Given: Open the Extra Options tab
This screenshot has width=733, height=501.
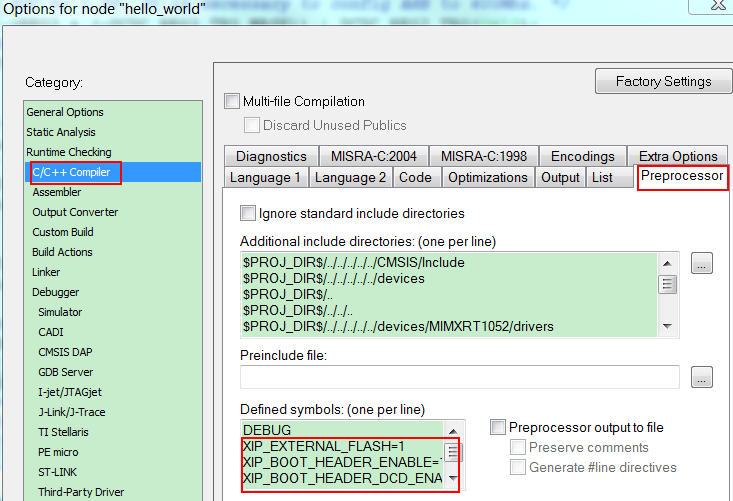Looking at the screenshot, I should coord(678,156).
